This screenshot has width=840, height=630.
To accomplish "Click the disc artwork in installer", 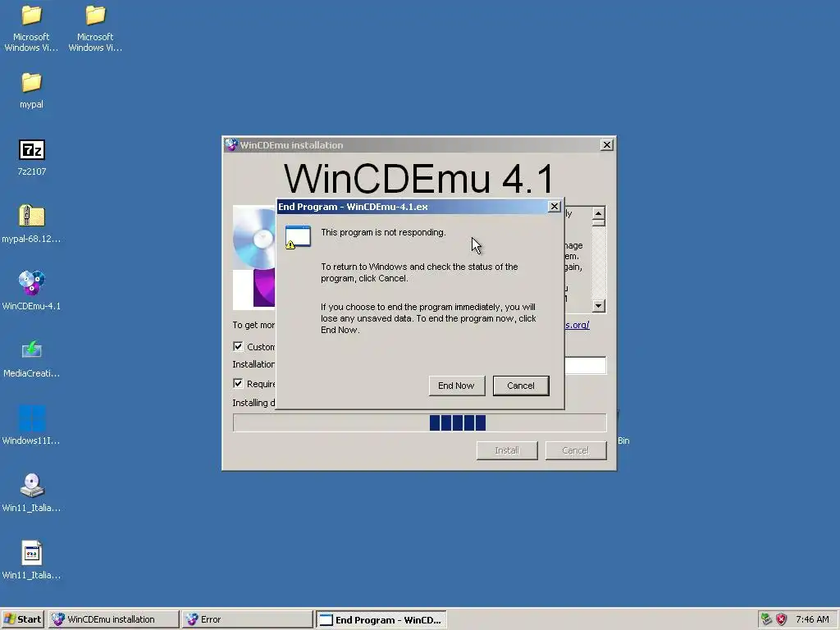I will coord(254,257).
